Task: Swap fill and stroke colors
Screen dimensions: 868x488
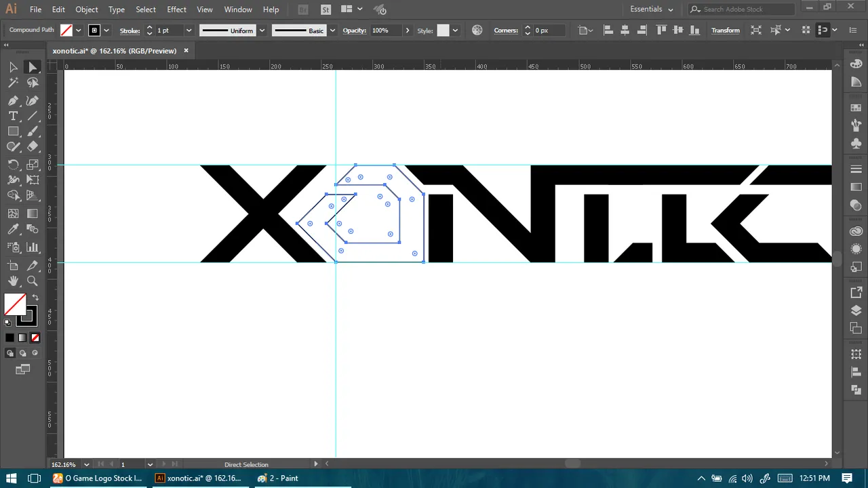Action: [x=36, y=297]
